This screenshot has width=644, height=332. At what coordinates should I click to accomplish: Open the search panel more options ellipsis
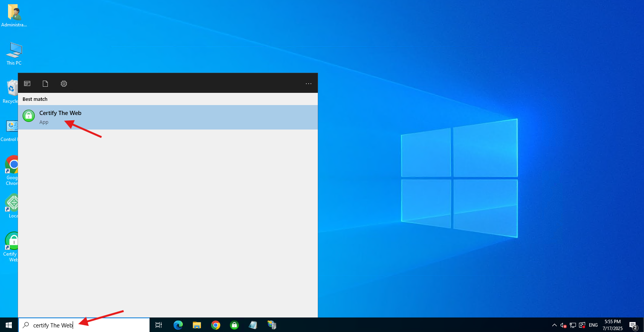pos(309,84)
